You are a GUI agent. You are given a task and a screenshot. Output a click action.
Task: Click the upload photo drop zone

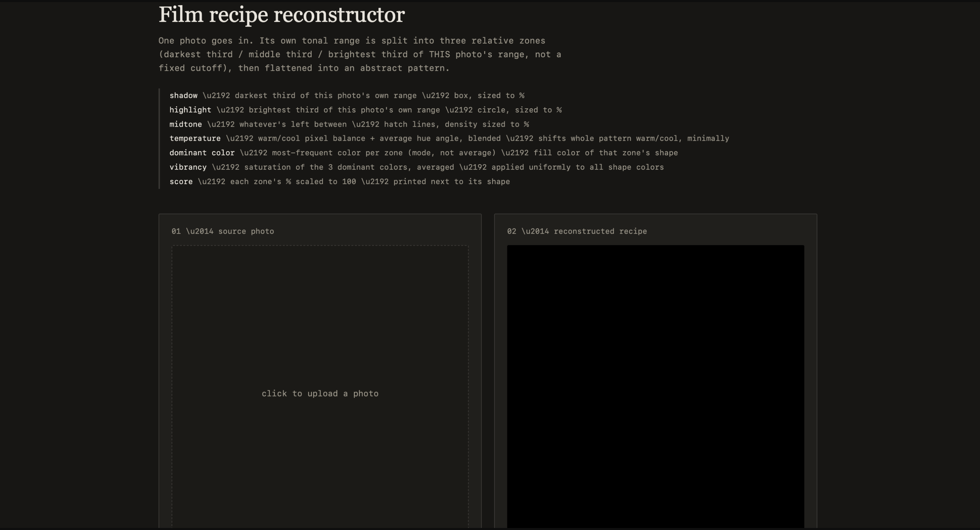coord(320,387)
